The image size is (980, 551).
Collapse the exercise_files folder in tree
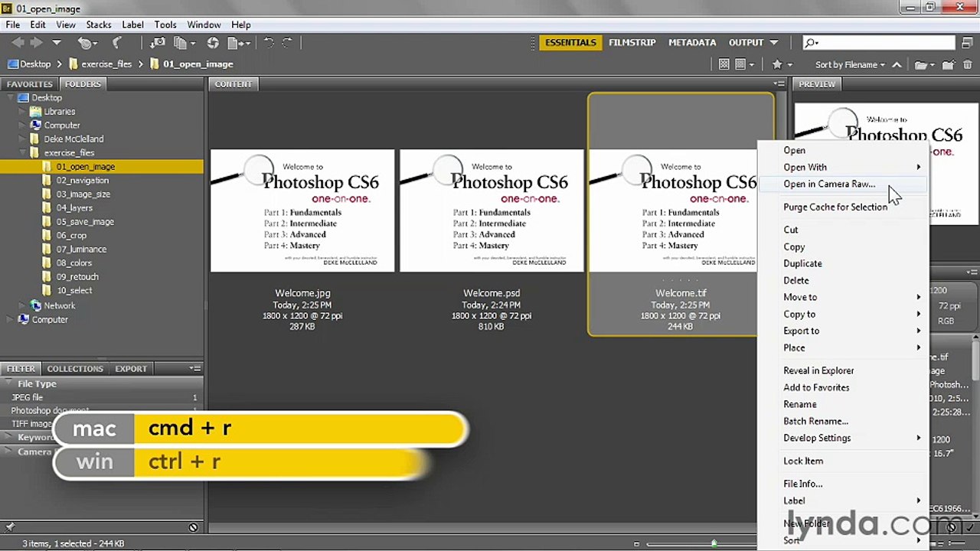23,153
